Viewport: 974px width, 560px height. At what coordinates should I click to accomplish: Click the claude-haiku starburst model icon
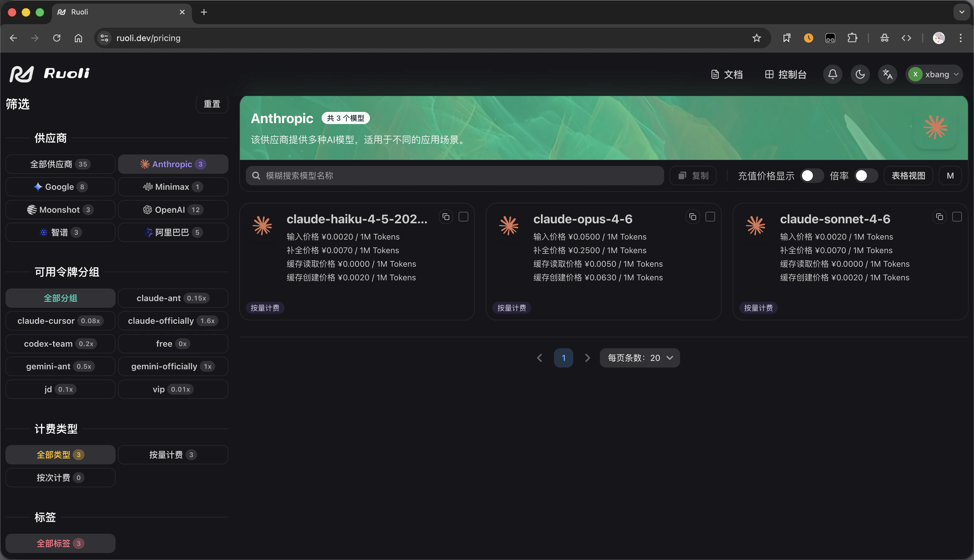pyautogui.click(x=262, y=225)
